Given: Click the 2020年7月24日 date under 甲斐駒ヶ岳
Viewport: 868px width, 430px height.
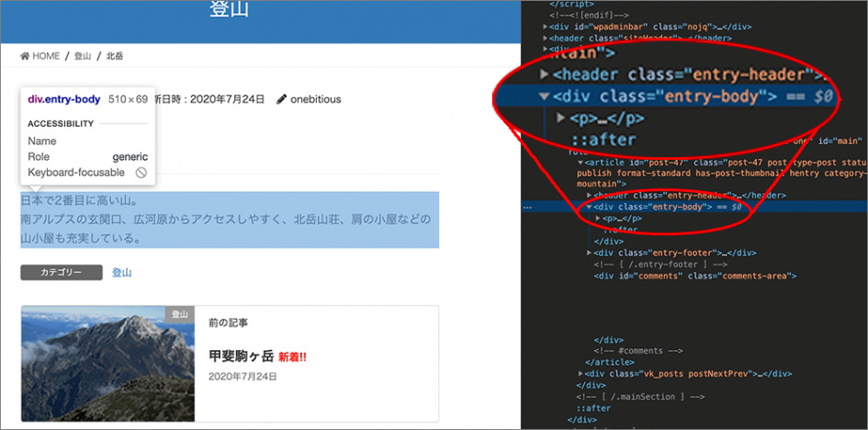Looking at the screenshot, I should 242,377.
